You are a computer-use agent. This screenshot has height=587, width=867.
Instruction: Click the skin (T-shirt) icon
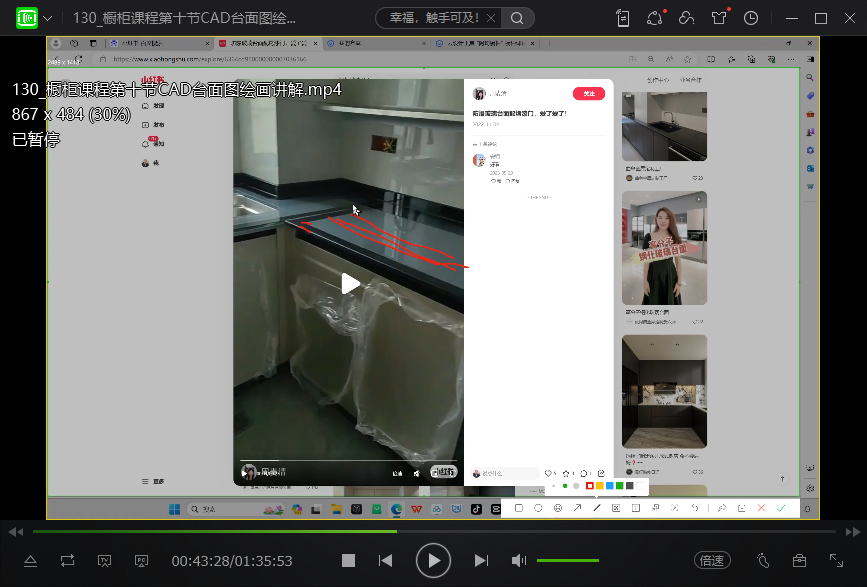click(719, 18)
